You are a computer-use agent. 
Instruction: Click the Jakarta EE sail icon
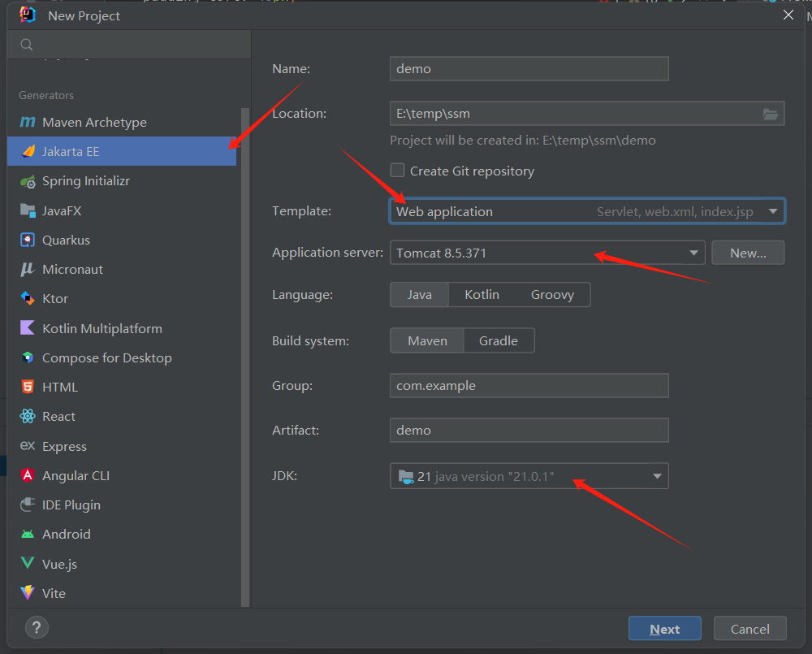point(28,151)
